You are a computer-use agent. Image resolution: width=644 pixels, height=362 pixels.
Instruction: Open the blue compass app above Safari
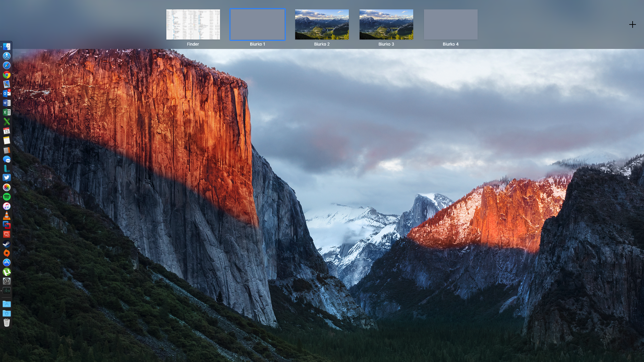[x=7, y=56]
